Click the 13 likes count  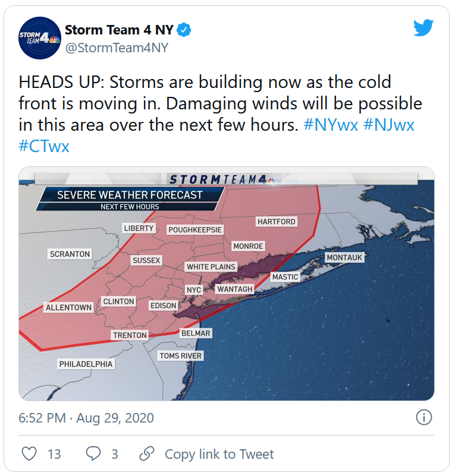(54, 454)
